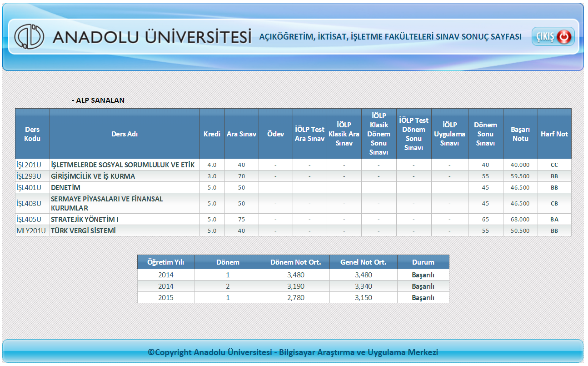Select the GİRİŞİMCİLİK VE İŞ KURMA course name
The width and height of the screenshot is (588, 366).
click(x=93, y=176)
